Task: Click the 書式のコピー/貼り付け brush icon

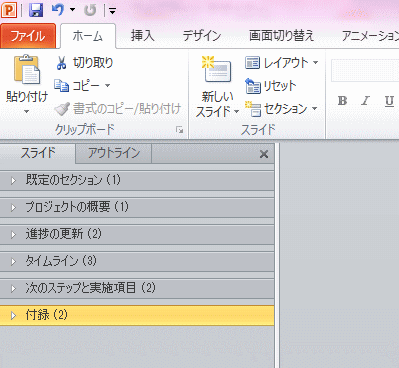Action: 62,109
